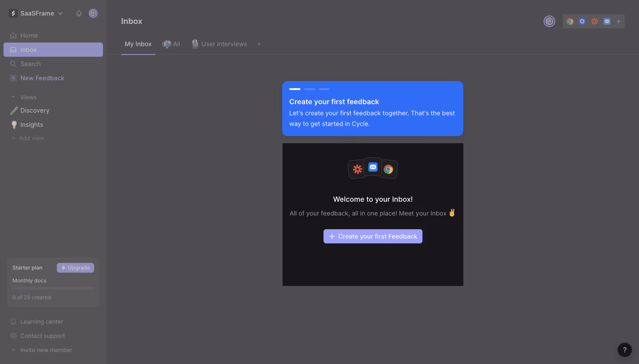639x364 pixels.
Task: Click the '0 of 25 created' text
Action: (32, 297)
